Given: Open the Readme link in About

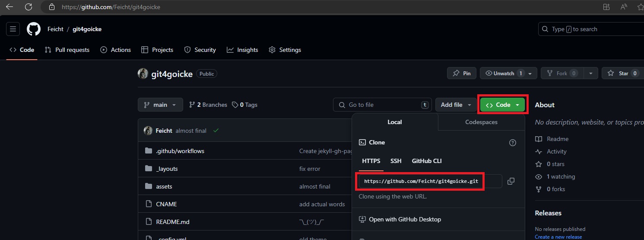Looking at the screenshot, I should click(552, 139).
